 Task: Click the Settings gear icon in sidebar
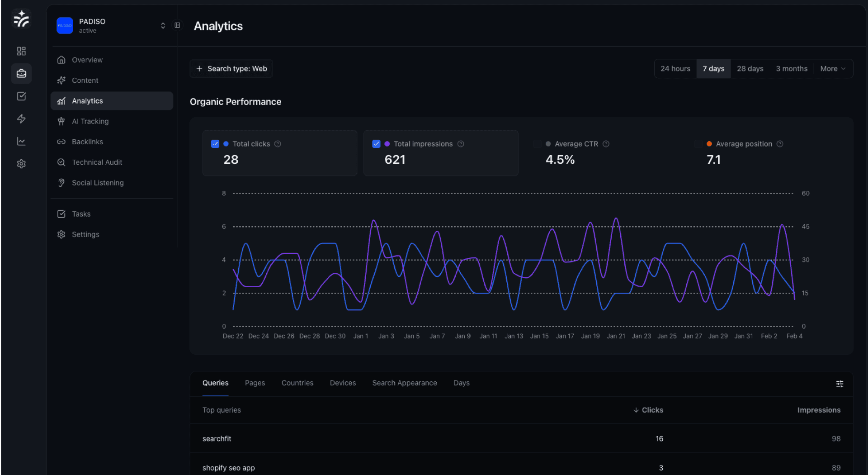pos(61,234)
